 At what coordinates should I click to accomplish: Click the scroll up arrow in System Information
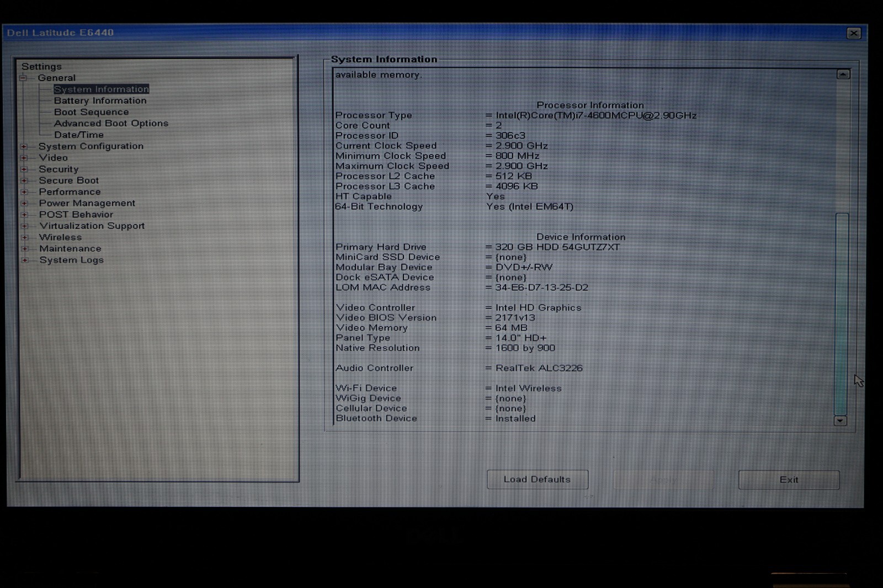pyautogui.click(x=843, y=74)
